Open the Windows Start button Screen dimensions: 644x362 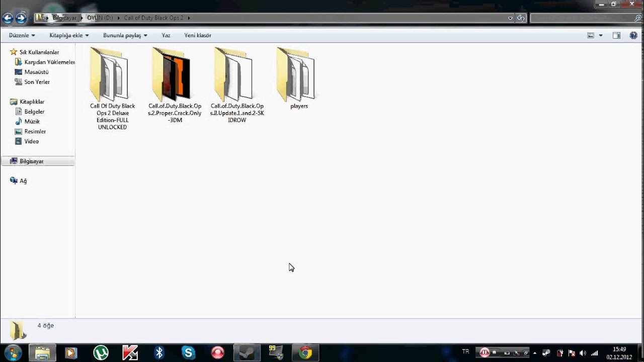[13, 353]
